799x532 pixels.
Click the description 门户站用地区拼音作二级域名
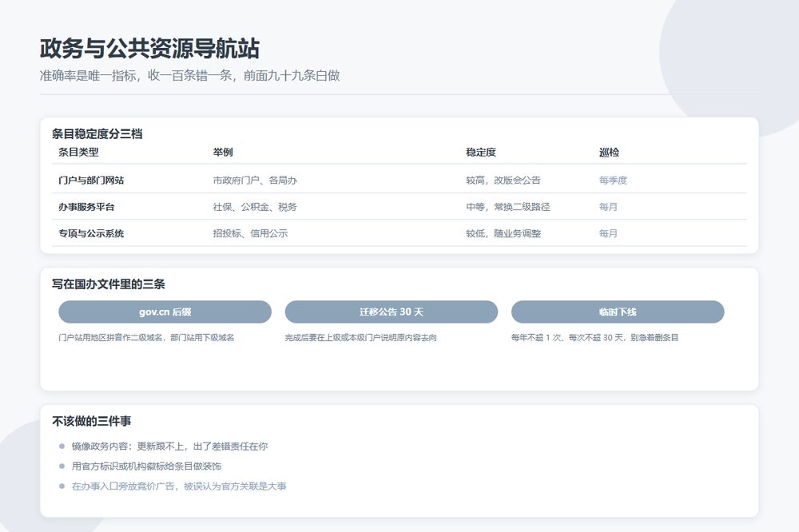146,337
